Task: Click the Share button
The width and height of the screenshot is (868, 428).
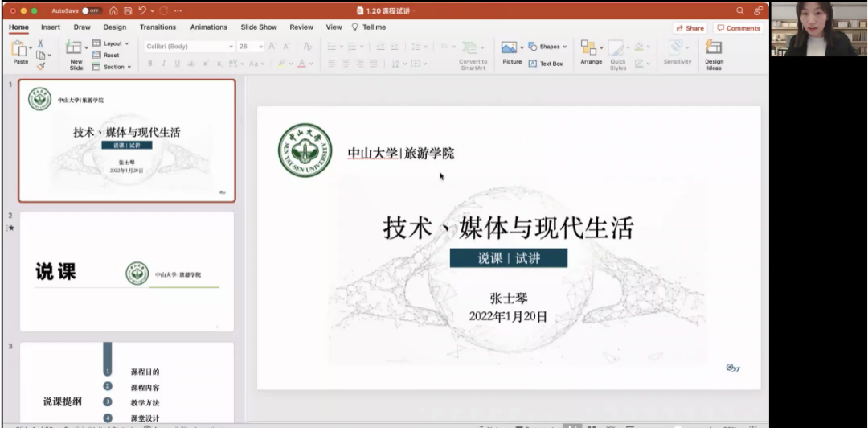Action: pyautogui.click(x=690, y=28)
